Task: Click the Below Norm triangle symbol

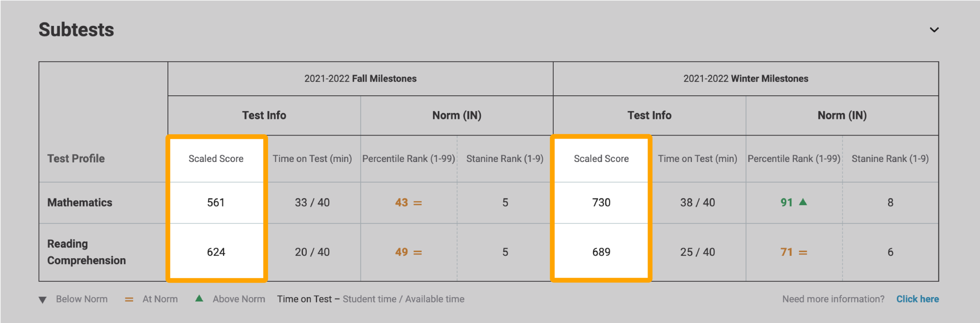Action: 43,299
